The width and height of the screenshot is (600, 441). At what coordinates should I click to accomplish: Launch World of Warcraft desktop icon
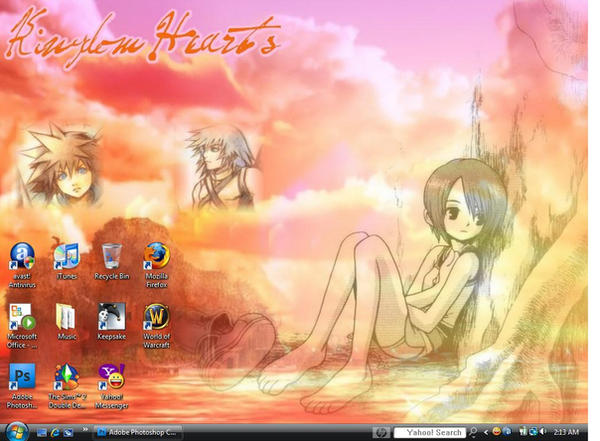click(157, 325)
